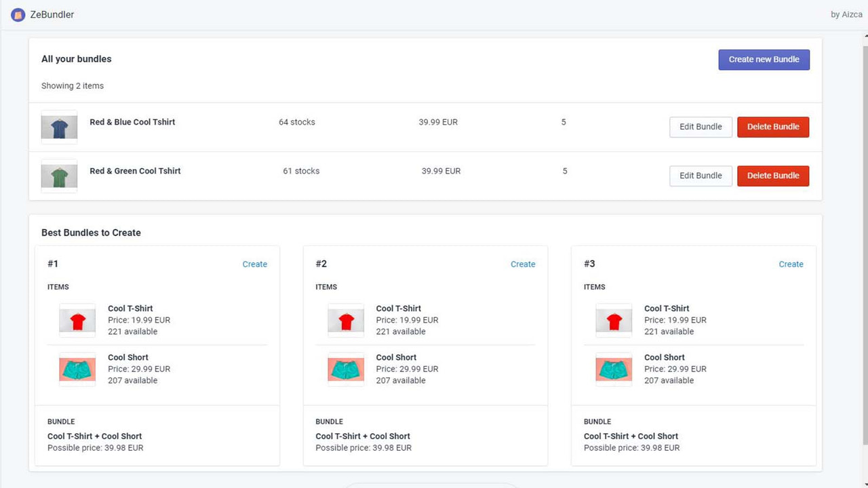Edit the Red & Green Cool Tshirt bundle
The width and height of the screenshot is (868, 488).
click(x=701, y=176)
